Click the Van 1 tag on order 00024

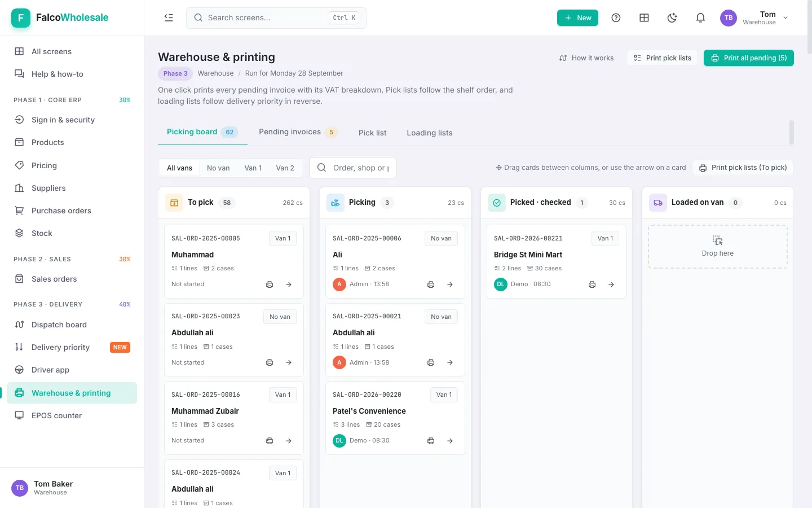pos(283,473)
